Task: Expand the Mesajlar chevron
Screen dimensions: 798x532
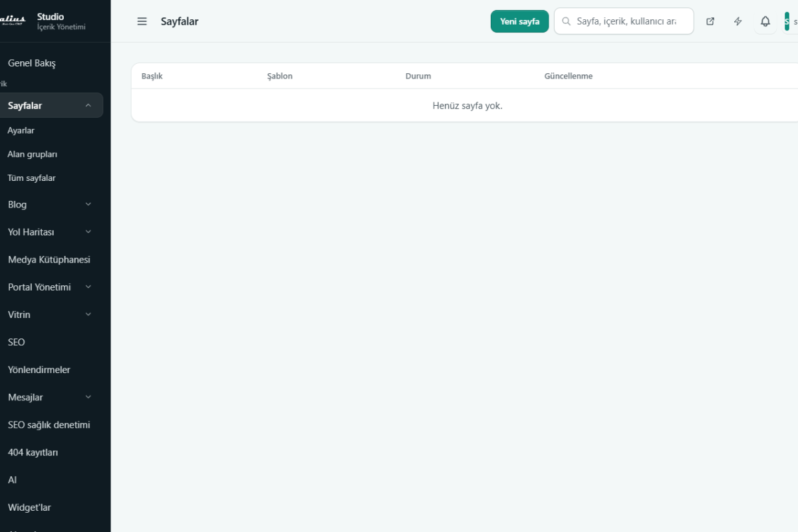Action: (88, 397)
